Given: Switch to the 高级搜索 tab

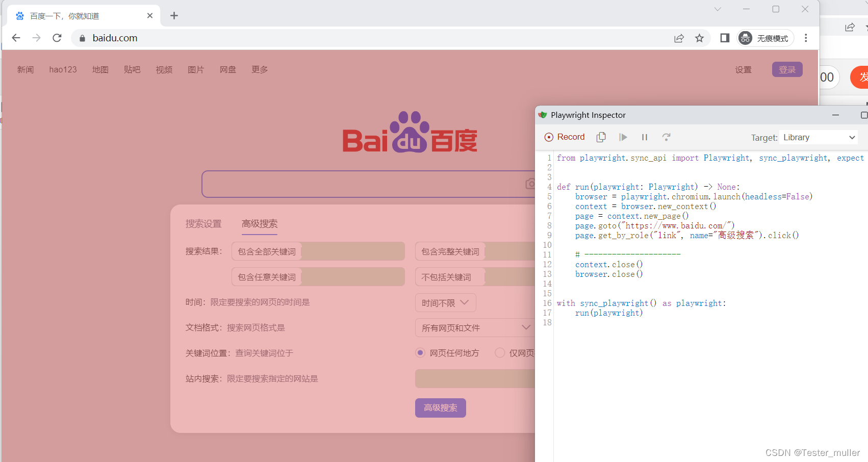Looking at the screenshot, I should pos(260,224).
